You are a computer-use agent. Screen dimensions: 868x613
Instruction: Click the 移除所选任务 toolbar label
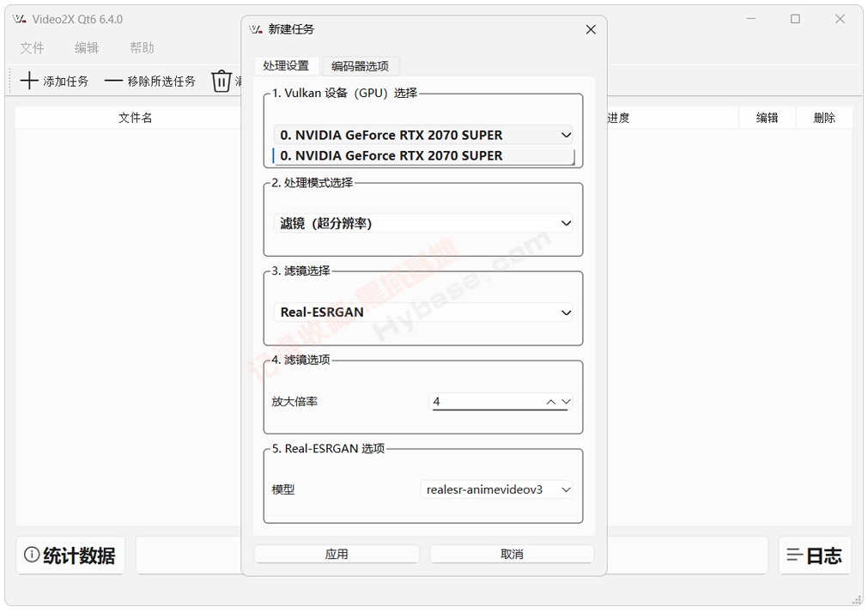point(161,82)
